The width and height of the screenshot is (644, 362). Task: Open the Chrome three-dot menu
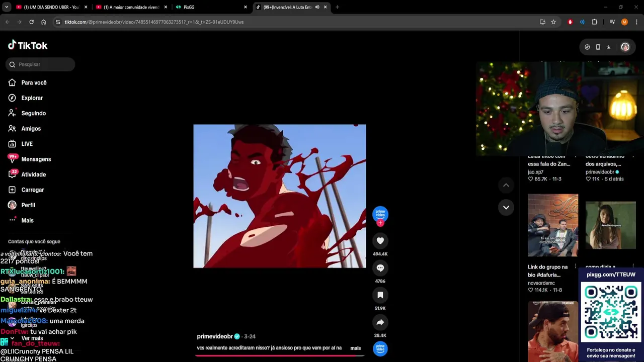(637, 22)
